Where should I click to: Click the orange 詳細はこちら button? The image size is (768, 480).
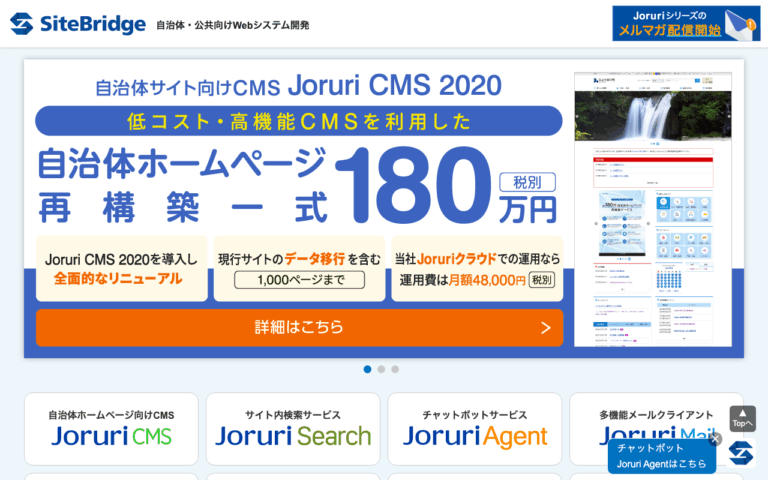click(299, 327)
